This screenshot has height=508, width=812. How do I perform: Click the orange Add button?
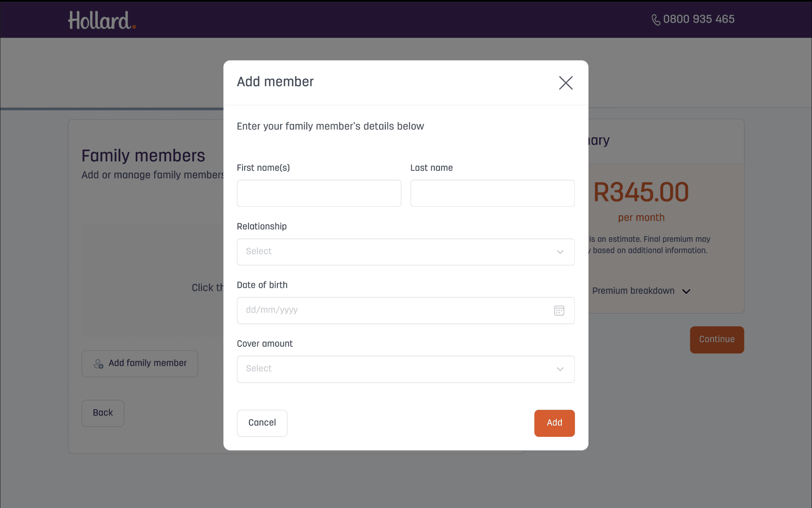(554, 423)
